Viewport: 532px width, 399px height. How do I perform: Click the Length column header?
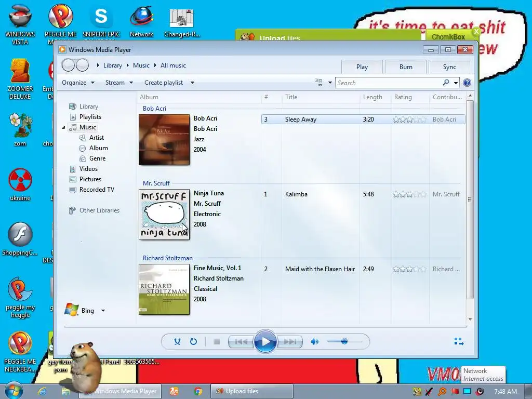tap(375, 97)
